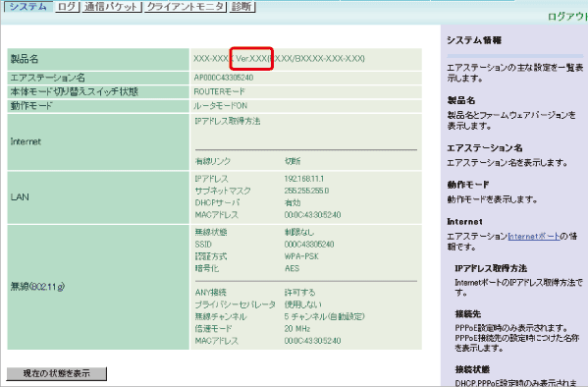588x387 pixels.
Task: Click the SSID label
Action: click(203, 245)
